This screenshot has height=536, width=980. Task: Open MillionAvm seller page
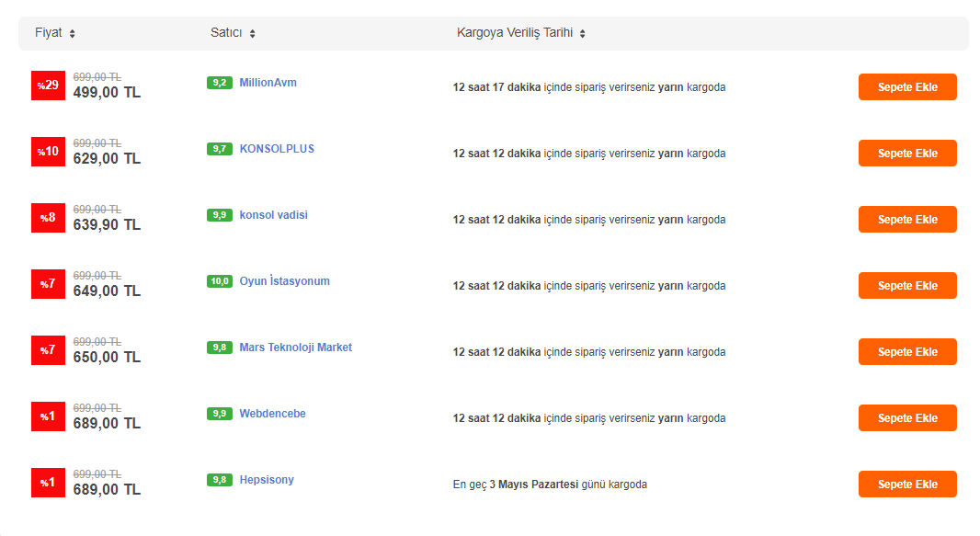[x=268, y=83]
